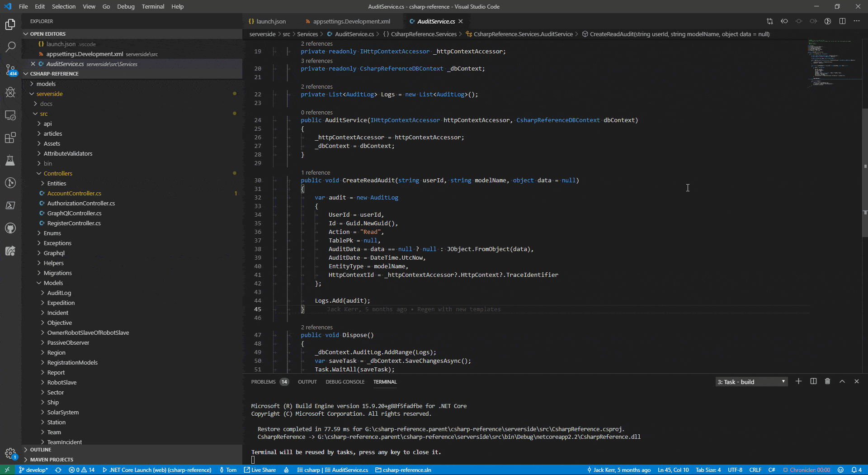Image resolution: width=868 pixels, height=475 pixels.
Task: Expand the Migrations folder
Action: coord(57,273)
